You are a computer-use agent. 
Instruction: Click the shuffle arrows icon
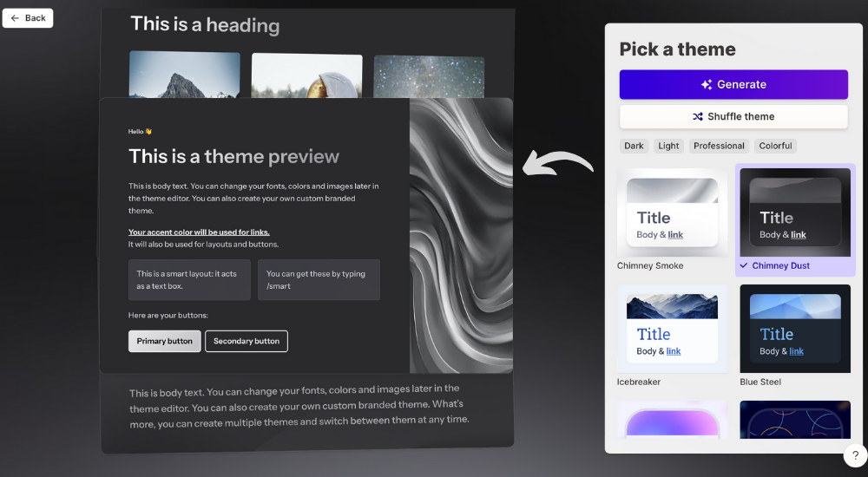698,116
